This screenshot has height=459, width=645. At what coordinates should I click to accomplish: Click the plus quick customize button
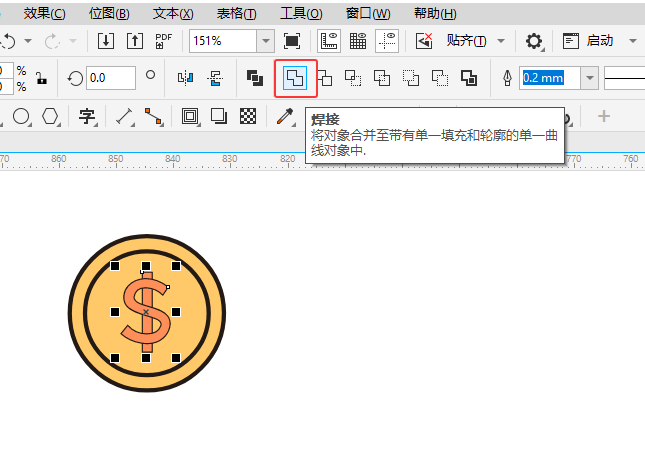click(604, 116)
